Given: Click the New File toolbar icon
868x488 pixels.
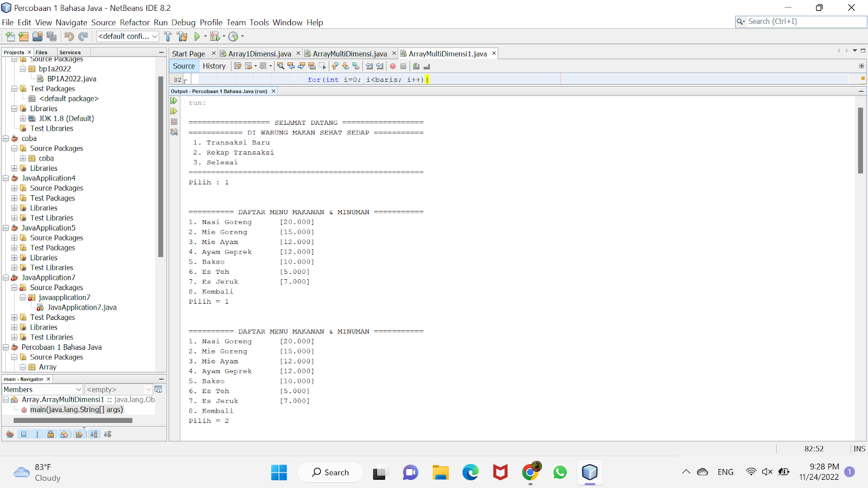Looking at the screenshot, I should (10, 36).
